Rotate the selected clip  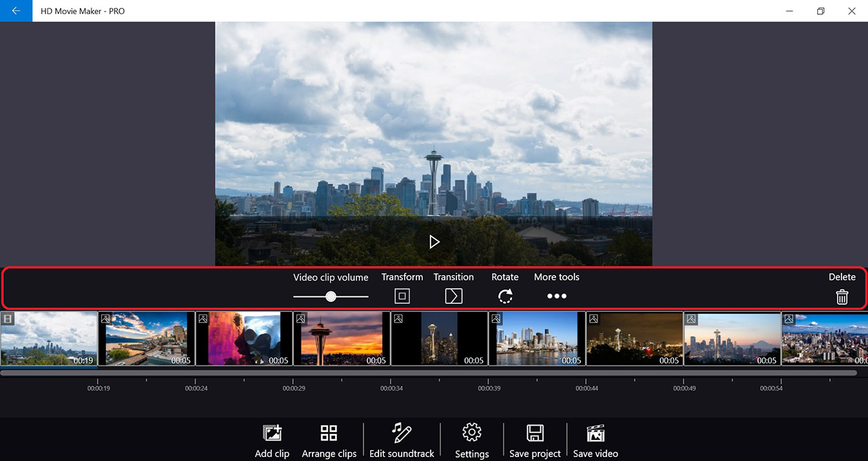[505, 296]
